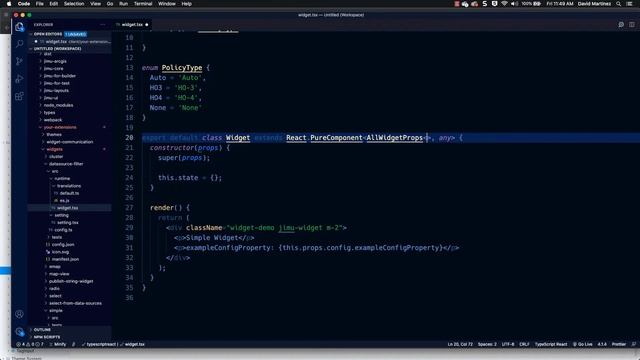The width and height of the screenshot is (640, 360).
Task: Open the Apple menu
Action: (9, 4)
